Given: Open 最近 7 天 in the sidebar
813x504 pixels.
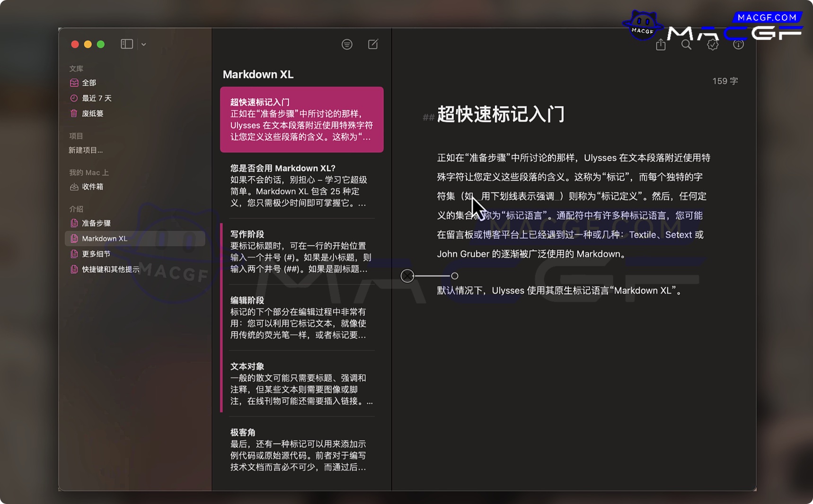Looking at the screenshot, I should click(x=97, y=98).
